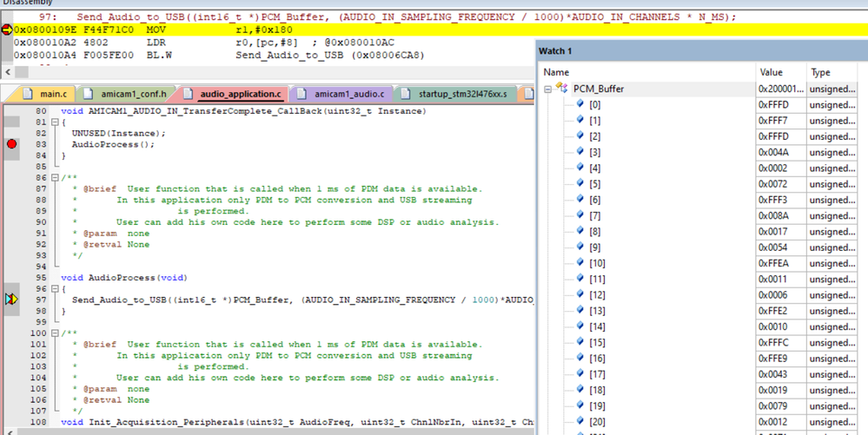Select watch element [6] icon
The height and width of the screenshot is (435, 868).
pos(580,199)
